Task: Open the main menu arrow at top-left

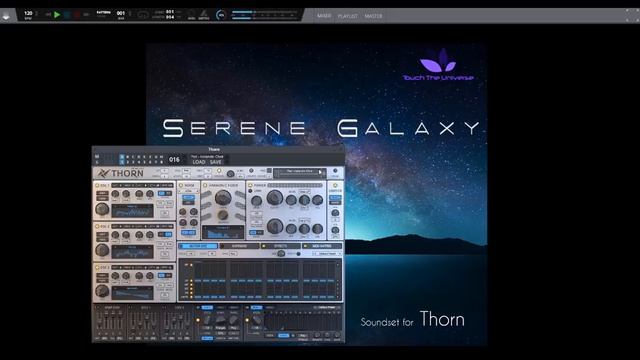Action: [6, 16]
